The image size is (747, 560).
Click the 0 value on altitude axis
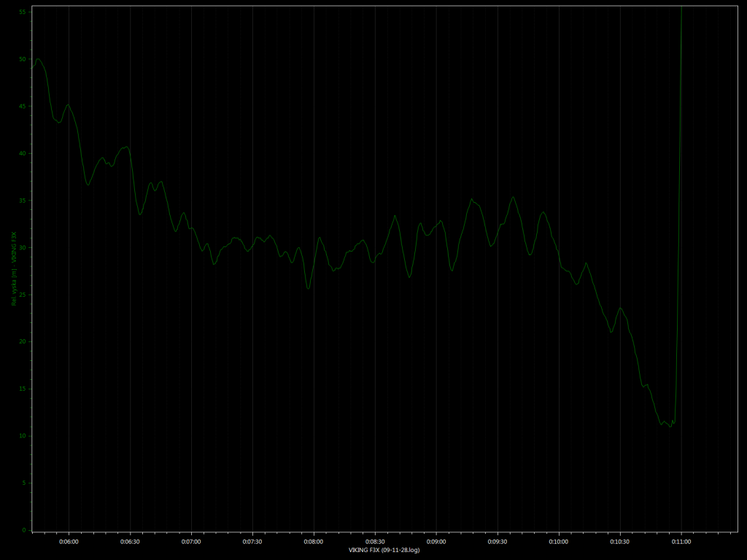tap(24, 530)
